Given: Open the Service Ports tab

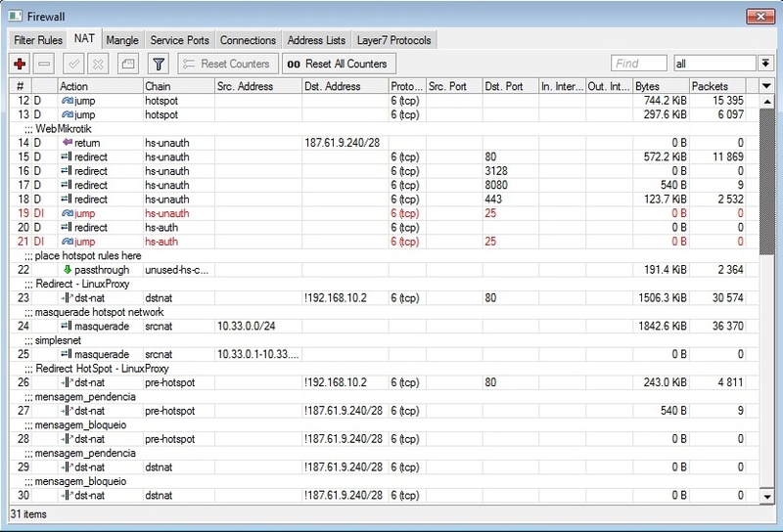Looking at the screenshot, I should pos(180,40).
